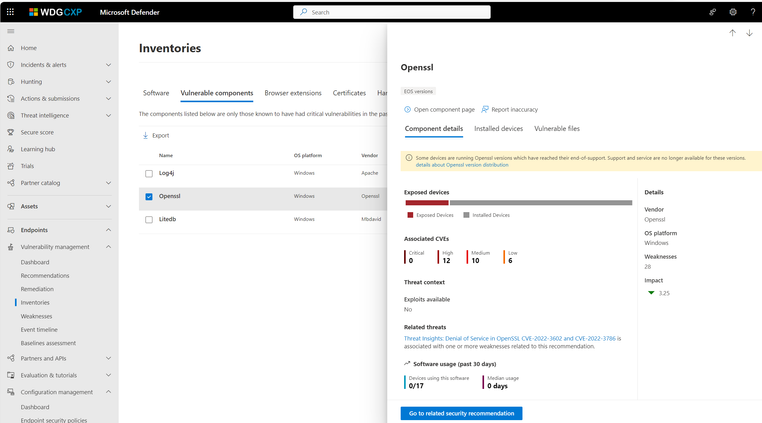Collapse the navigation hamburger menu
762x423 pixels.
[11, 31]
